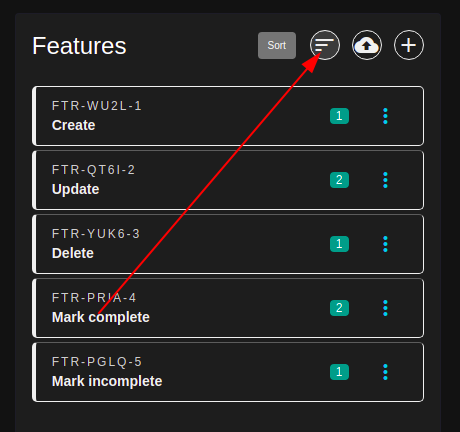Click count badge on Mark incomplete feature
The height and width of the screenshot is (432, 460).
pos(339,372)
